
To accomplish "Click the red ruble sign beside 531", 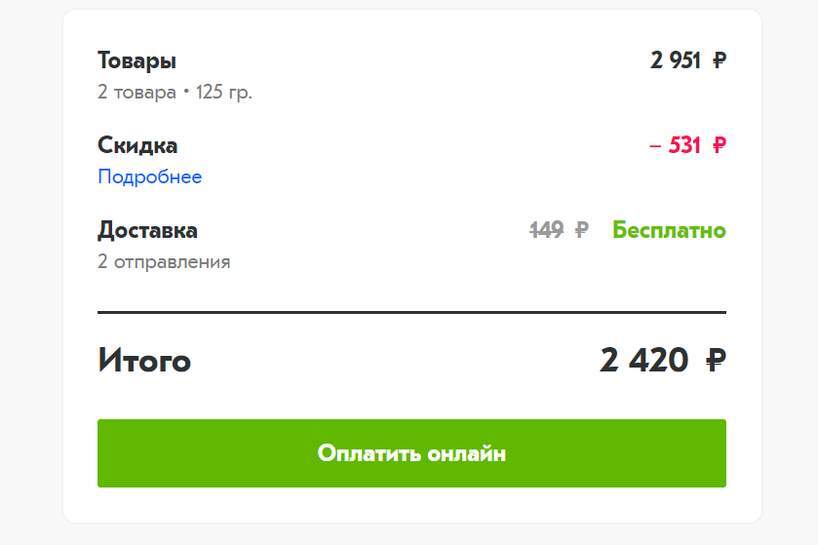I will click(x=719, y=146).
